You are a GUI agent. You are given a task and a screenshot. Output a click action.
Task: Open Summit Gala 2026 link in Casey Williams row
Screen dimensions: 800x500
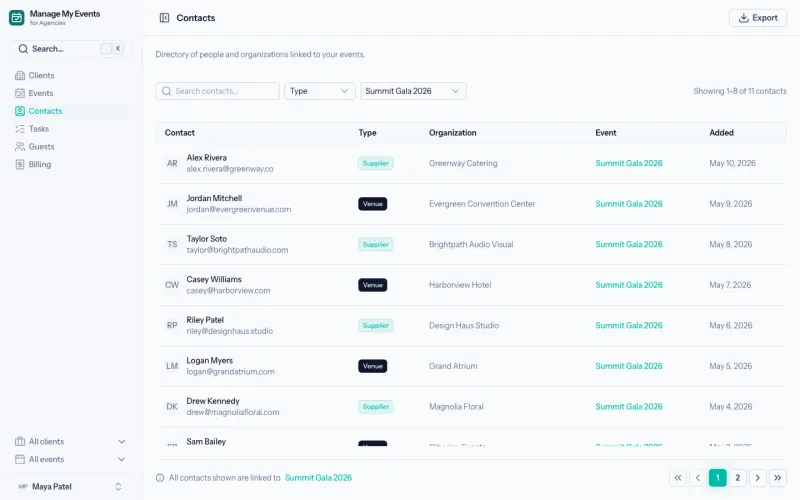[x=629, y=285]
